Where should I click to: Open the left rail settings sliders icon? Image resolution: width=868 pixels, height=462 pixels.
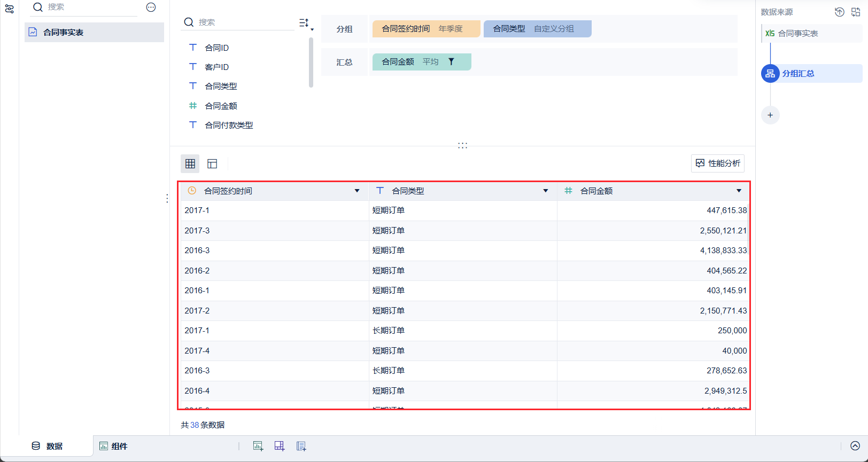(9, 9)
